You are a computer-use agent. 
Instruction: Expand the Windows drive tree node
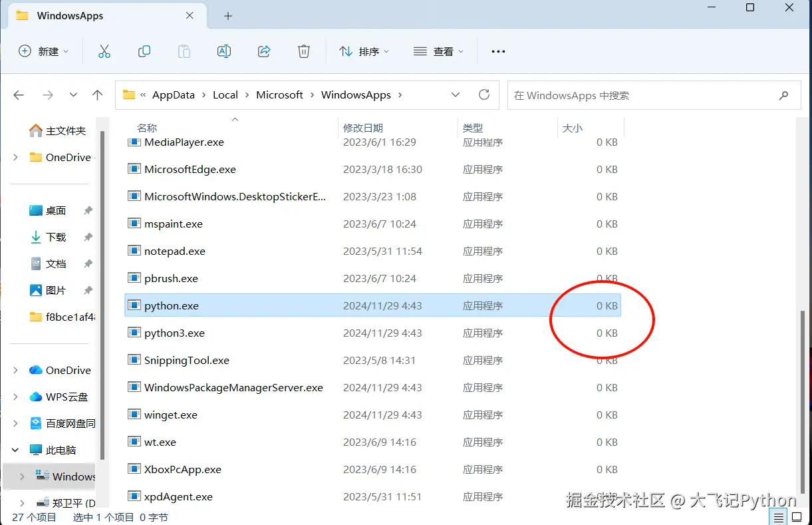coord(23,476)
